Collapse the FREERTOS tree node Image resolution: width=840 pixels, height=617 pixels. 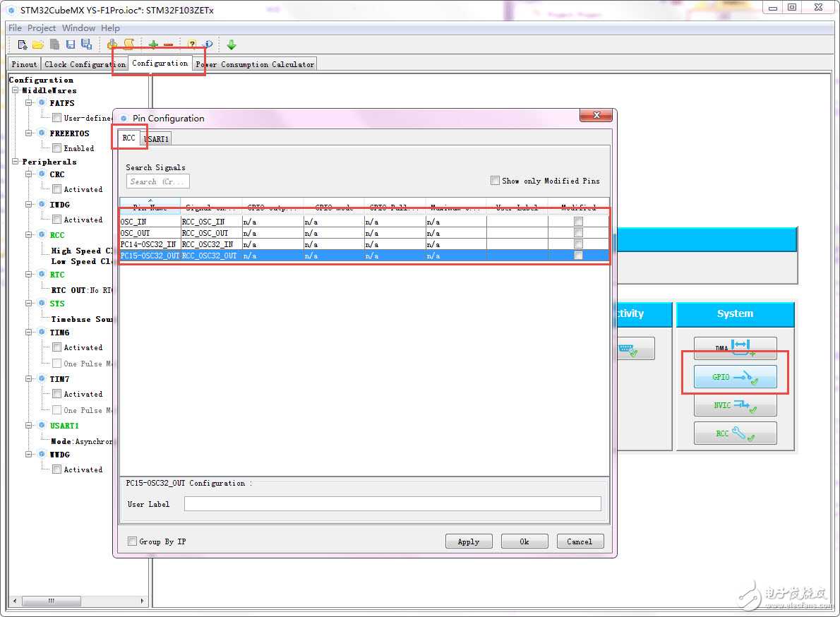coord(29,133)
